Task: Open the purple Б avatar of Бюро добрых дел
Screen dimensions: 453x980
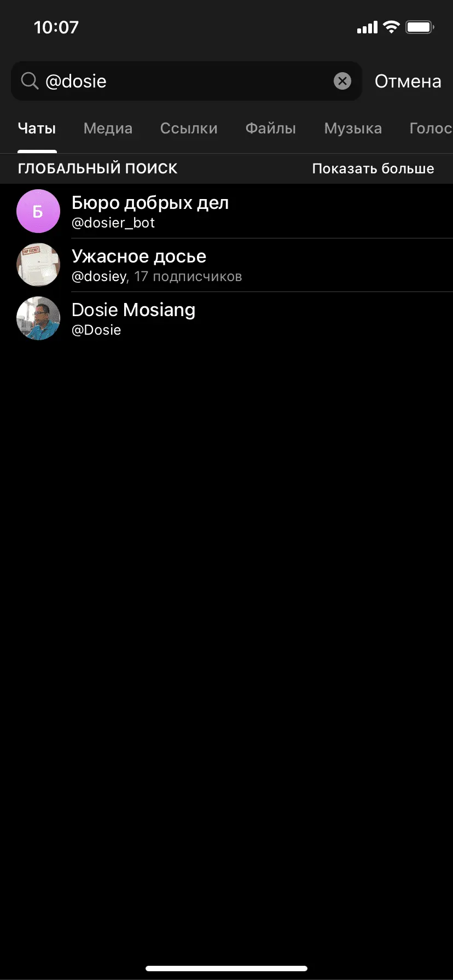Action: 38,211
